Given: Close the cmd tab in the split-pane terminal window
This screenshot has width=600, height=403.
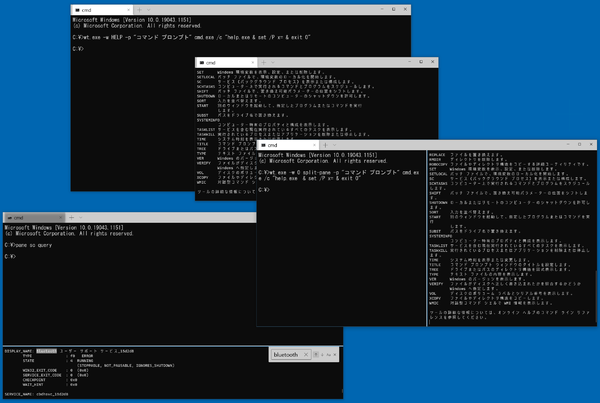Looking at the screenshot, I should [314, 145].
